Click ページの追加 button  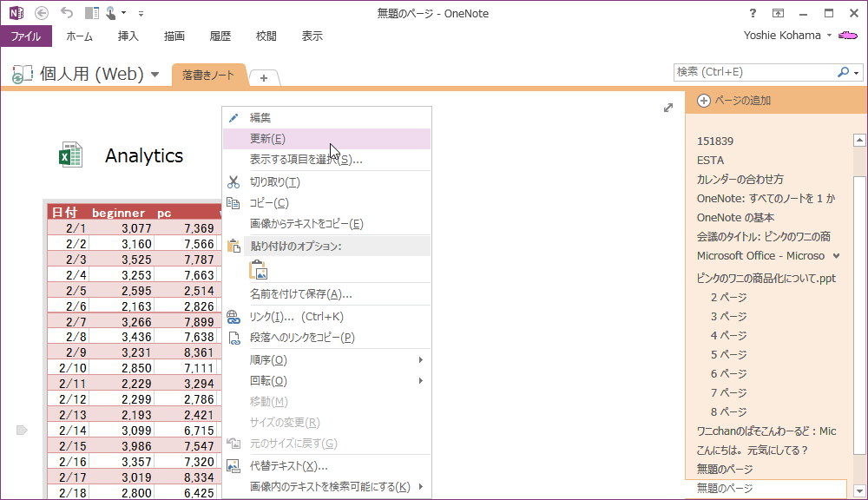point(734,101)
